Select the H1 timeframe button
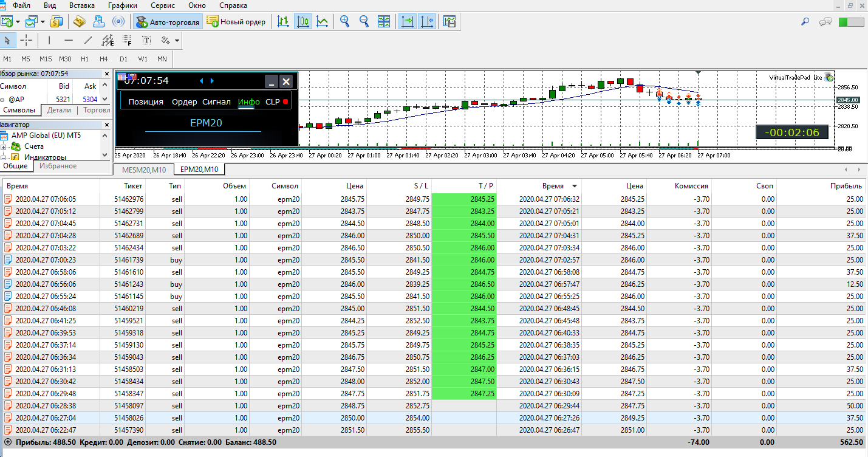This screenshot has width=868, height=457. [x=84, y=59]
